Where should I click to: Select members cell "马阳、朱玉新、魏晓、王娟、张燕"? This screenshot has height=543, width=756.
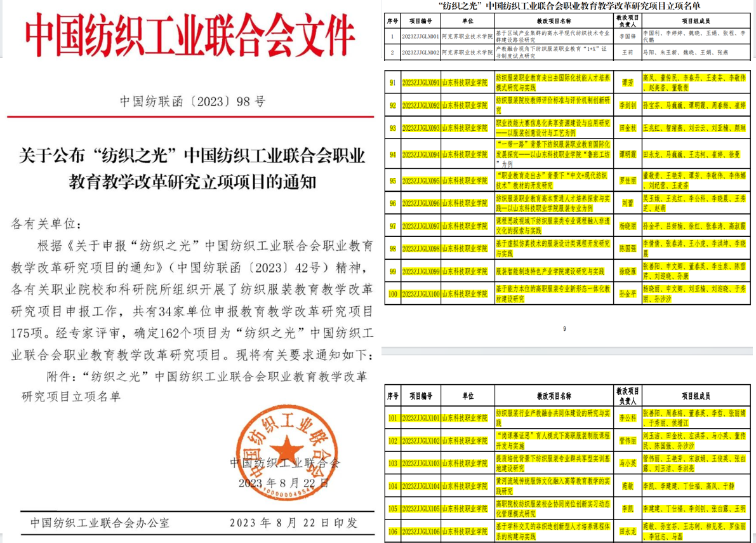tap(686, 52)
